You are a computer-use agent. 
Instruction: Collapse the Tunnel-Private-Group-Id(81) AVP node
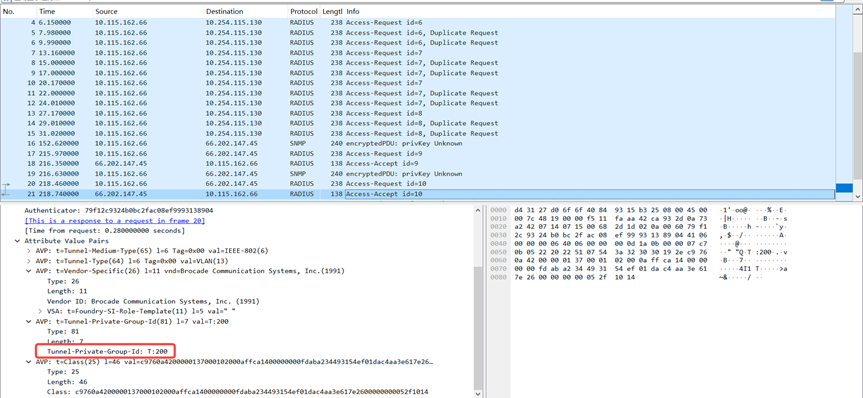(29, 321)
